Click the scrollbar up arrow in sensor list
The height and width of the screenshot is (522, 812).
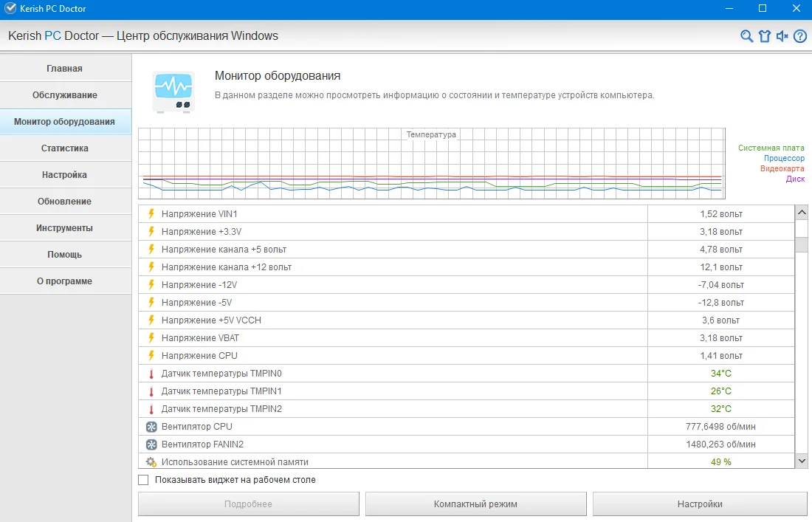click(802, 213)
